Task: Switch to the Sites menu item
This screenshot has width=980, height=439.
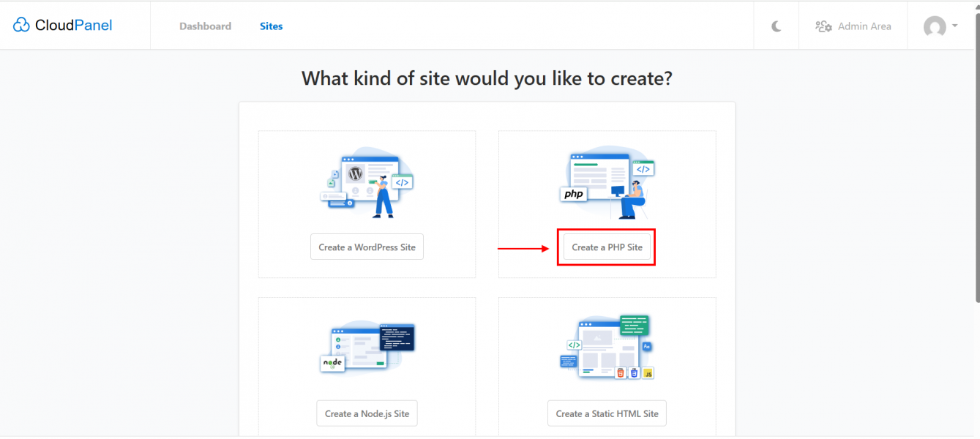Action: (271, 26)
